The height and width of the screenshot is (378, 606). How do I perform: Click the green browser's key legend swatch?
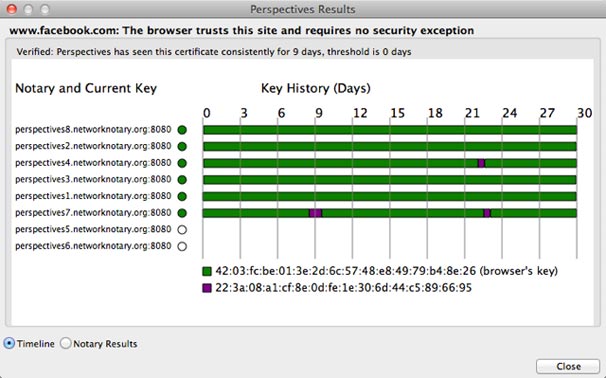pyautogui.click(x=207, y=271)
